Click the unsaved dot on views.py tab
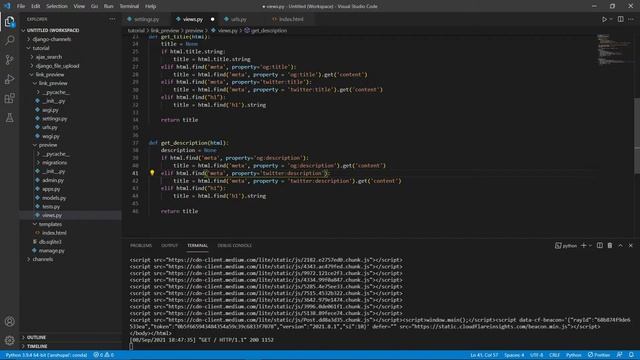The height and width of the screenshot is (360, 640). 212,19
